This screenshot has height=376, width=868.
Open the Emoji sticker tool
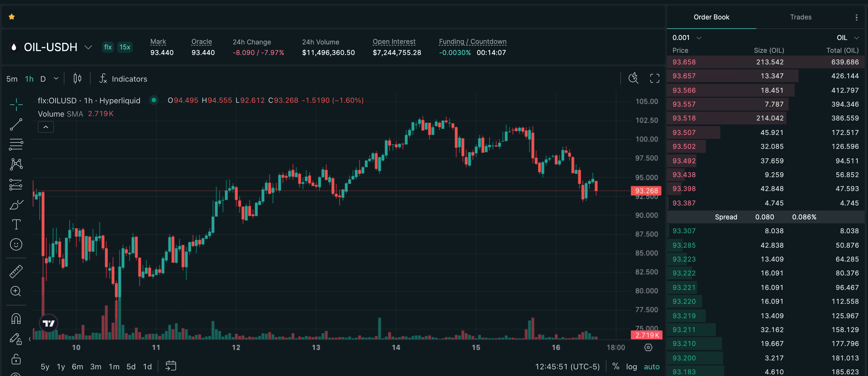[x=16, y=244]
